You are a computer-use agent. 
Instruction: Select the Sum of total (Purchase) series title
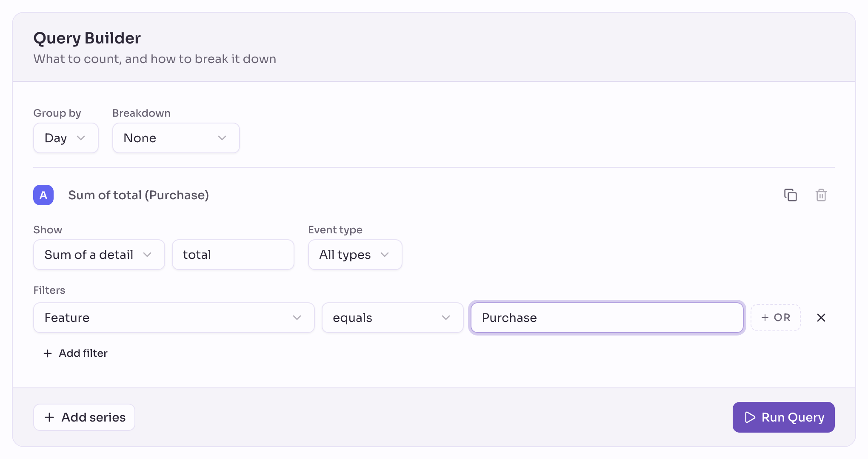click(139, 195)
